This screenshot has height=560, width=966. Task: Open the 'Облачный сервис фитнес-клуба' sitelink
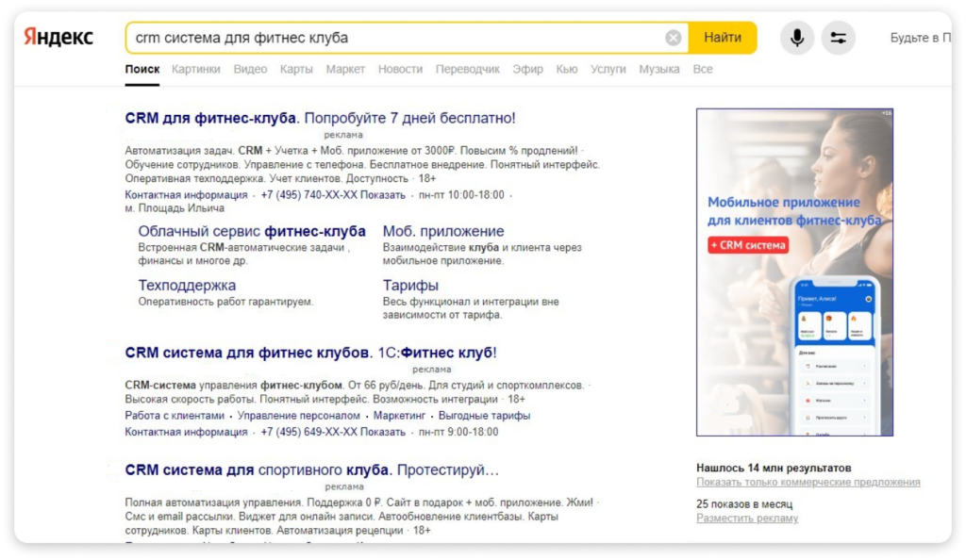pyautogui.click(x=251, y=231)
